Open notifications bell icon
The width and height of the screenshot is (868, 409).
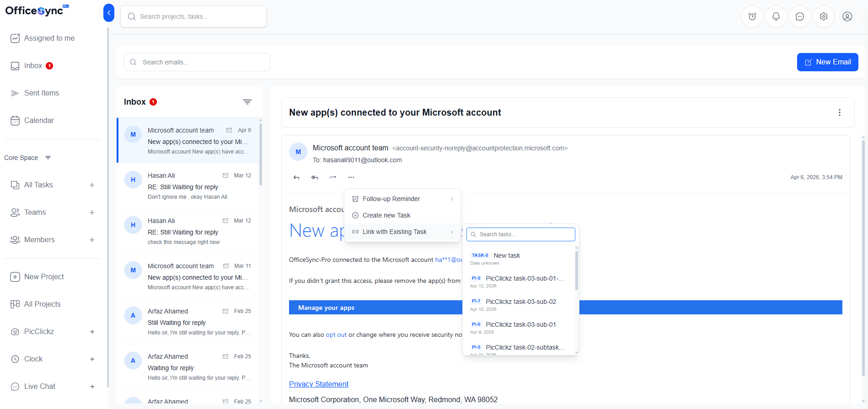(776, 16)
